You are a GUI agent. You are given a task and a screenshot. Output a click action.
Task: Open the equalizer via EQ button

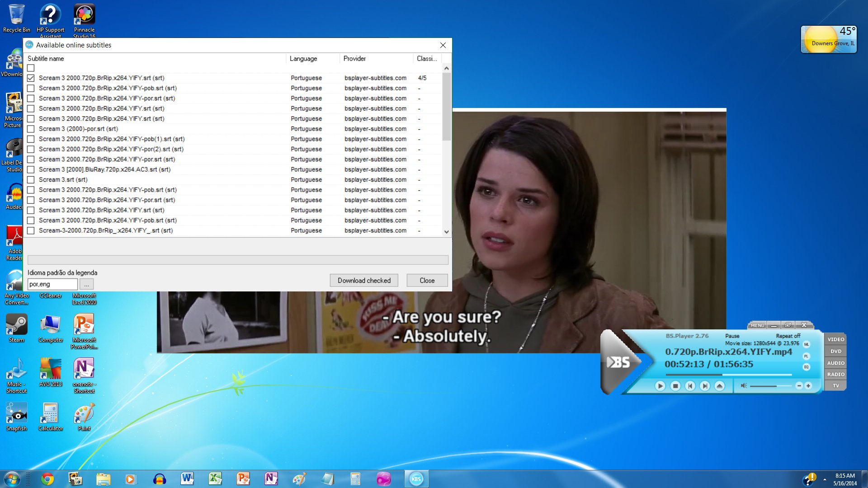tap(806, 367)
